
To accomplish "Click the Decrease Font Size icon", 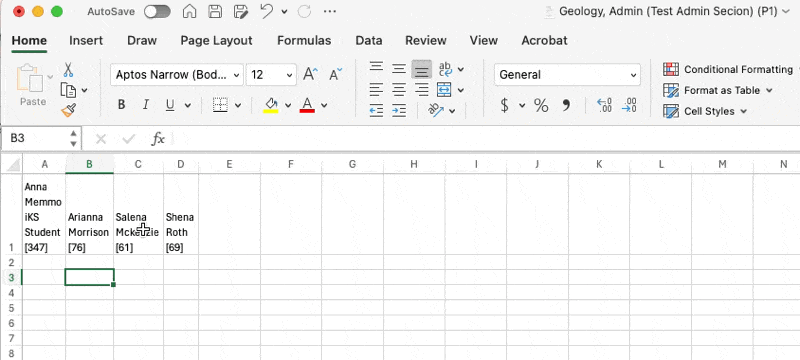I will tap(335, 74).
